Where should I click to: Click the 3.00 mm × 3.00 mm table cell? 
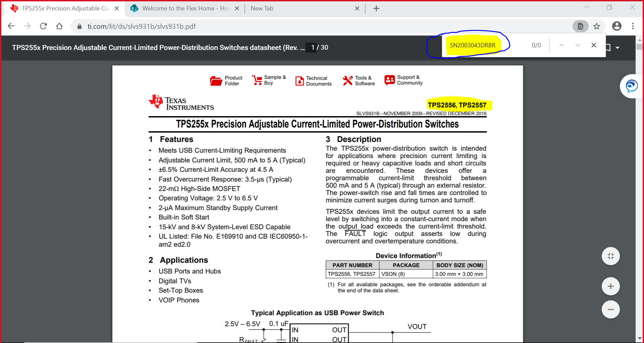point(460,274)
